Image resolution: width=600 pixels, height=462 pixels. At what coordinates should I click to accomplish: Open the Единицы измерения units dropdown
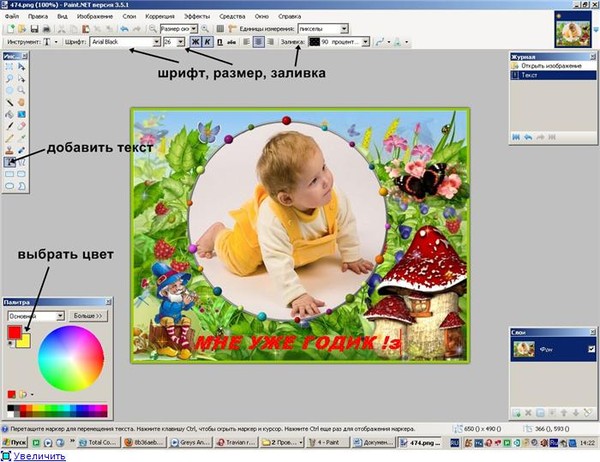[x=344, y=29]
